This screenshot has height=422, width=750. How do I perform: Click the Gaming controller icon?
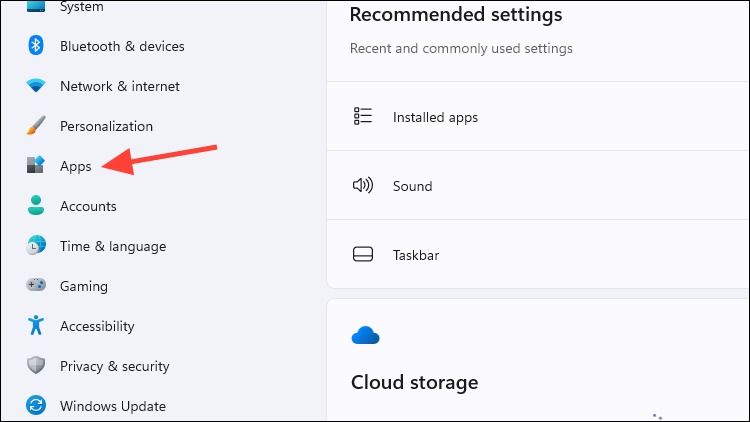[x=36, y=285]
